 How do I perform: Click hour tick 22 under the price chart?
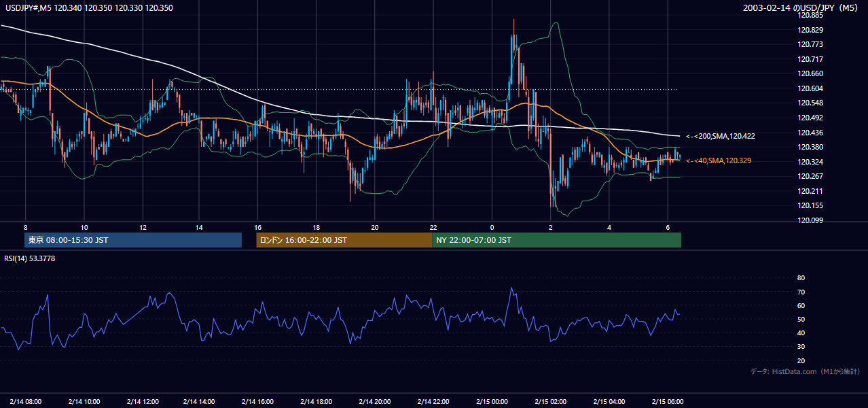coord(433,226)
